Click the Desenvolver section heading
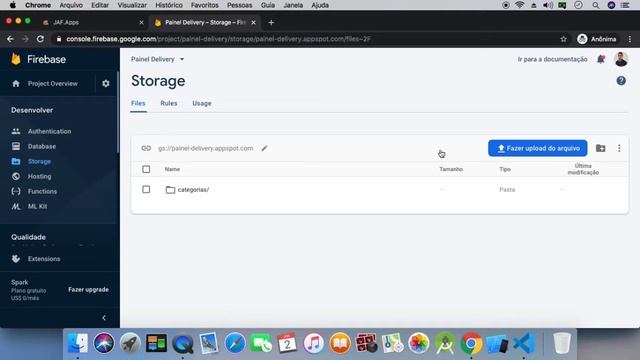640x360 pixels. click(32, 110)
